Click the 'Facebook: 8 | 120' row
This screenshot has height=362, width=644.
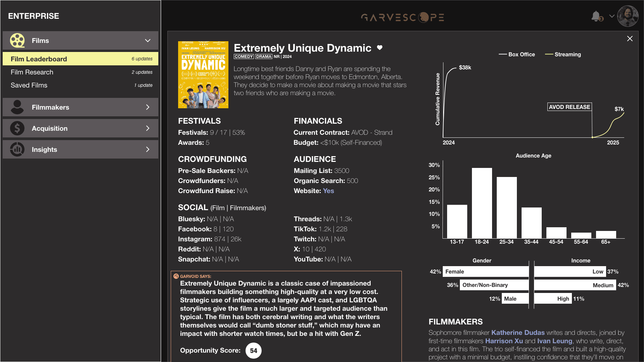206,229
